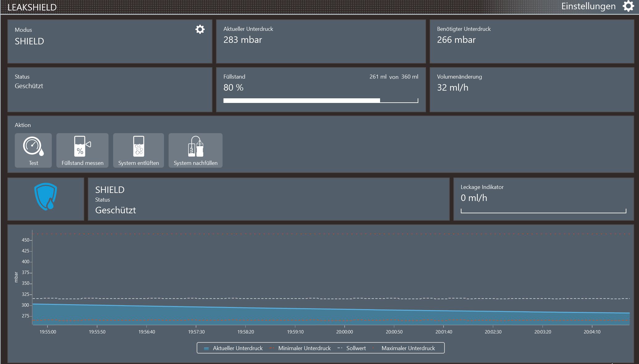Image resolution: width=639 pixels, height=364 pixels.
Task: Click the Einstellungen gear icon
Action: click(628, 6)
